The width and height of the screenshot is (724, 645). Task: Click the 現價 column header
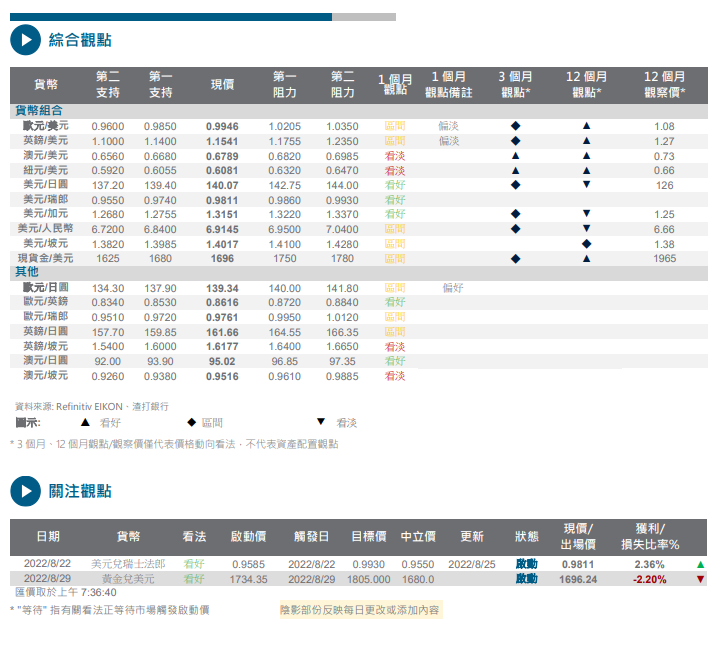tap(222, 84)
